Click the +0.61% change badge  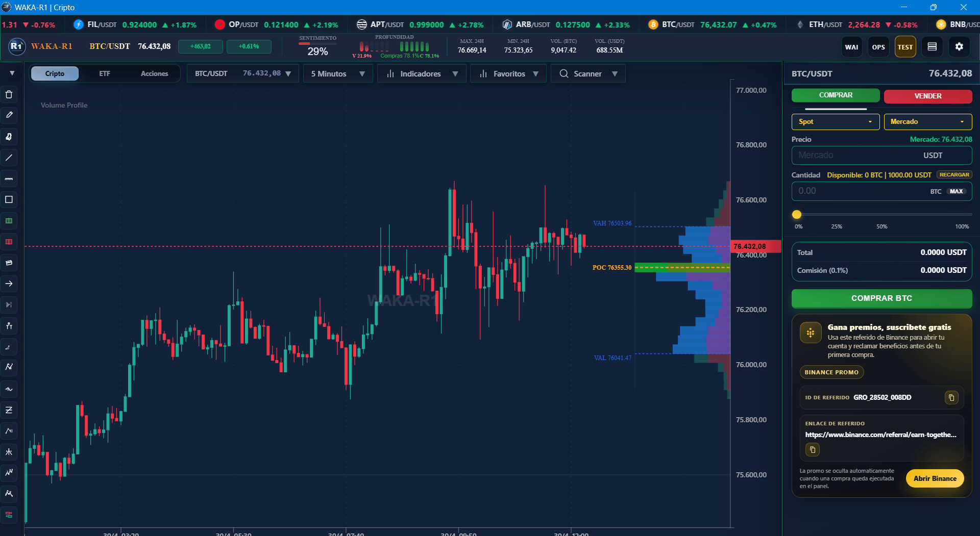point(249,46)
